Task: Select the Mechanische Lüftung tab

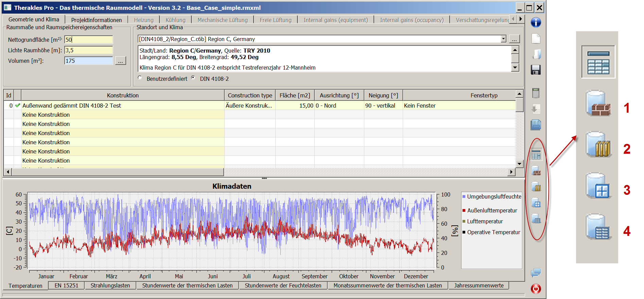Action: 223,20
